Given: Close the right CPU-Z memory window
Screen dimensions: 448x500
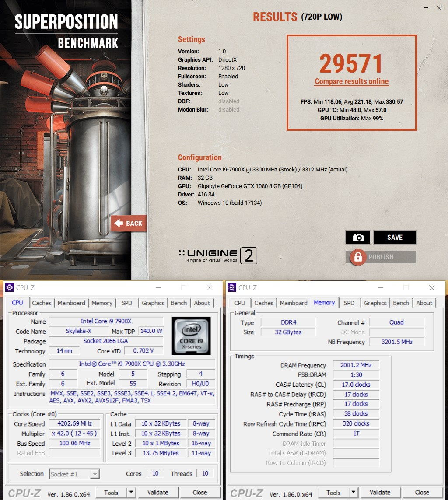Looking at the screenshot, I should pos(432,288).
